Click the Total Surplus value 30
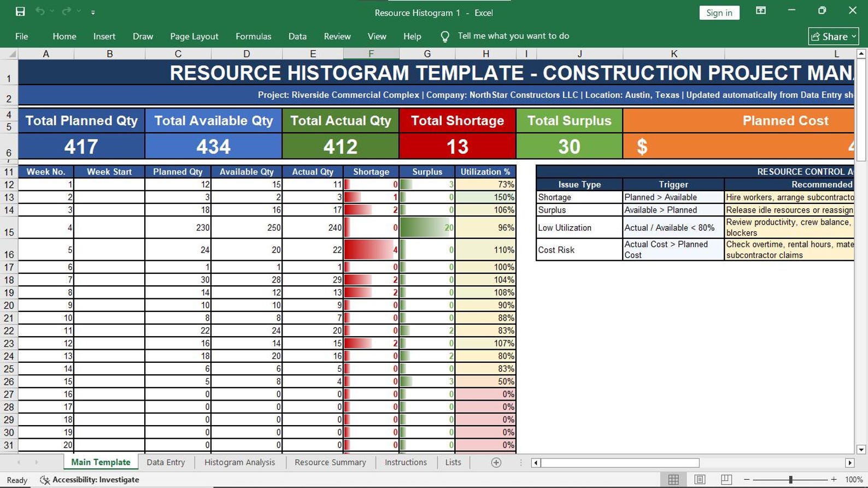The height and width of the screenshot is (488, 868). [569, 146]
